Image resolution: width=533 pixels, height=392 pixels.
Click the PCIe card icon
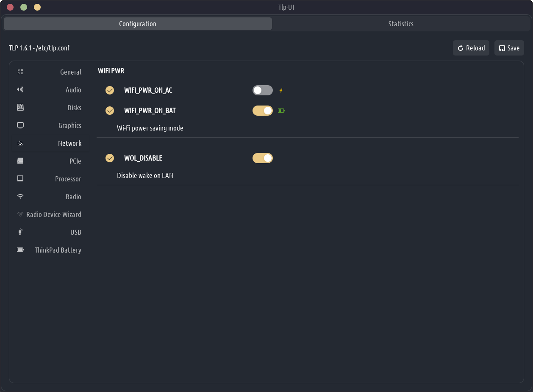[x=20, y=161]
